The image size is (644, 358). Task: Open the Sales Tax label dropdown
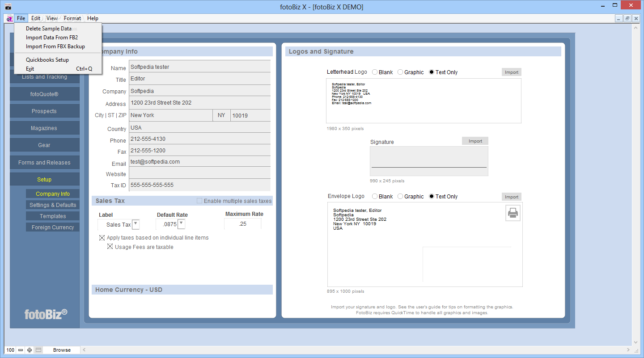click(136, 224)
